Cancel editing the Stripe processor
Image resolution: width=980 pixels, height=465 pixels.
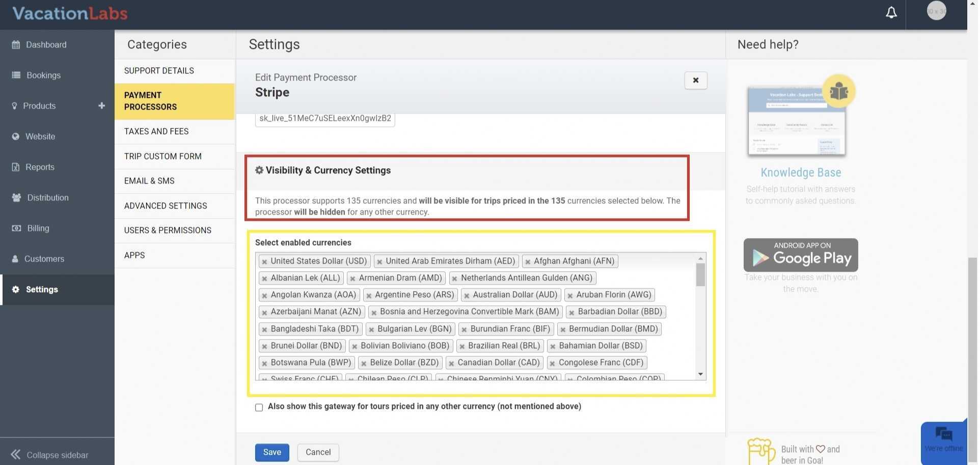[x=318, y=453]
